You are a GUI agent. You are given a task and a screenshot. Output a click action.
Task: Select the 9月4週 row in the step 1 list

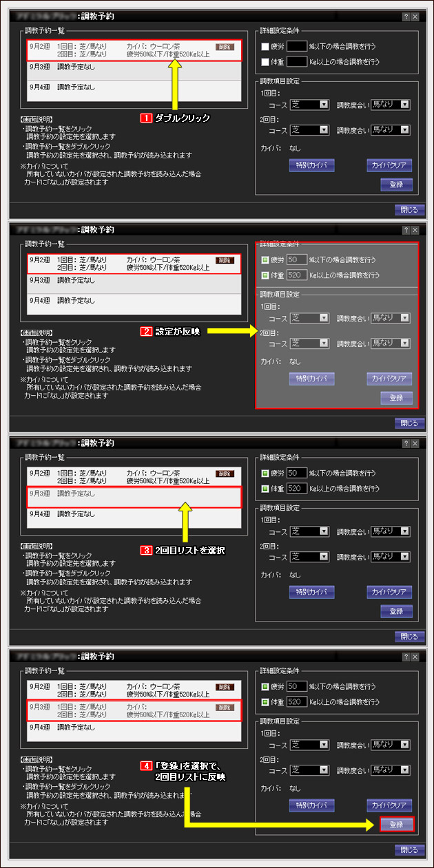tap(134, 88)
